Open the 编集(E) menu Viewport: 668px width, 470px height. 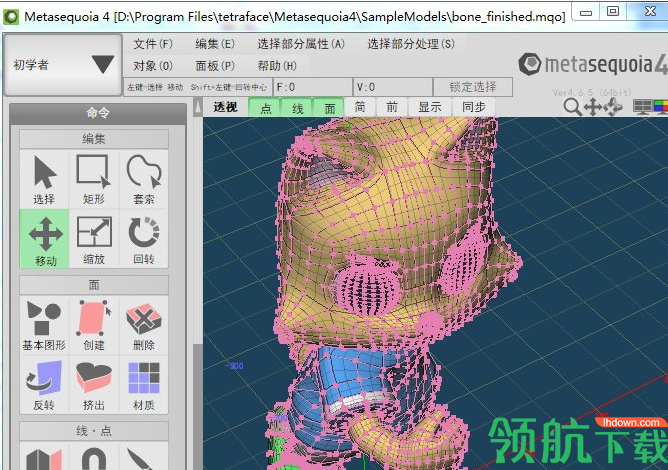click(215, 44)
